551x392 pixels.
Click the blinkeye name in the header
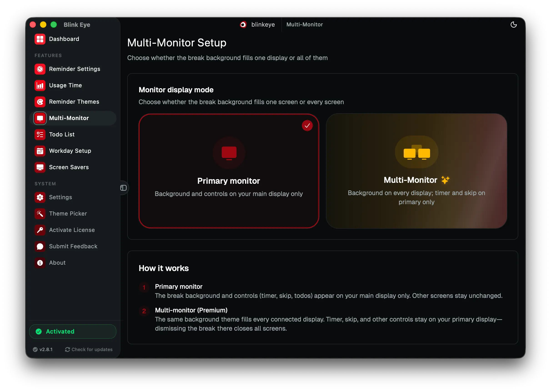pos(263,25)
